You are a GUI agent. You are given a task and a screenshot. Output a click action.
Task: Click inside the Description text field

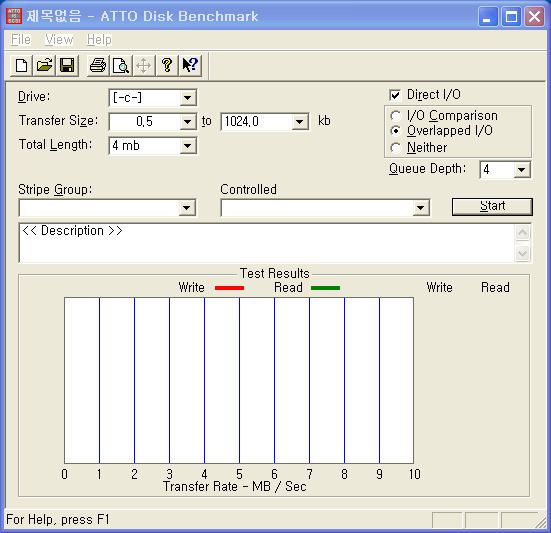pyautogui.click(x=267, y=243)
